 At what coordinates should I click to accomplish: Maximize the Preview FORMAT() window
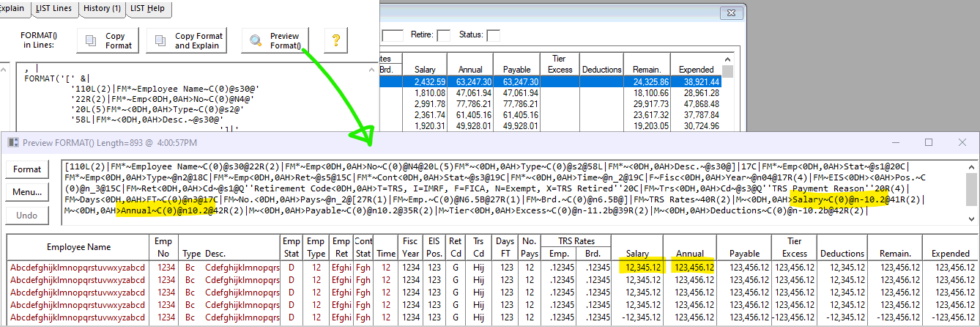point(928,142)
